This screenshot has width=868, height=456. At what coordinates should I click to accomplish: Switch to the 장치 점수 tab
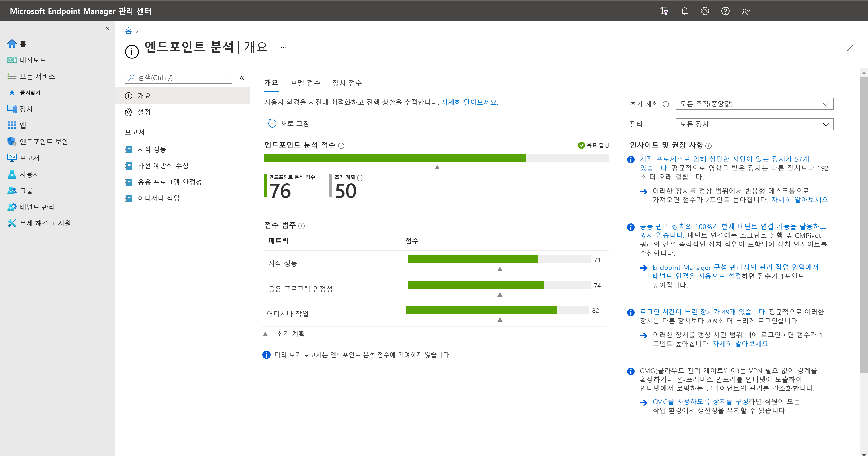(x=347, y=83)
